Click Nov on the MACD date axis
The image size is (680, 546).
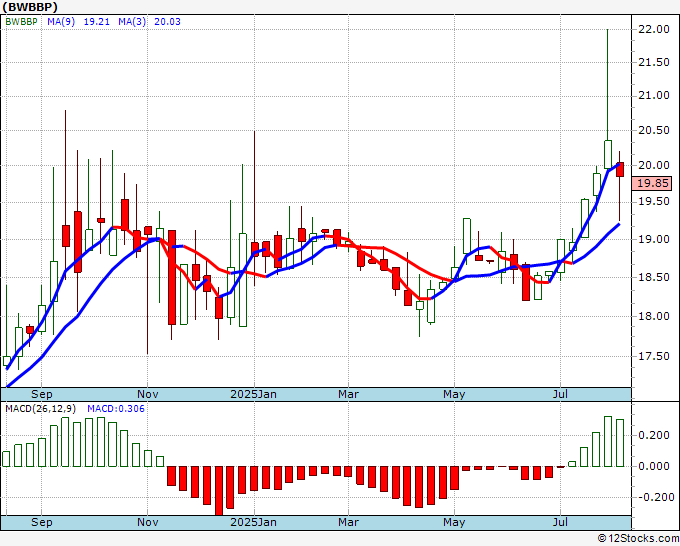click(x=147, y=522)
